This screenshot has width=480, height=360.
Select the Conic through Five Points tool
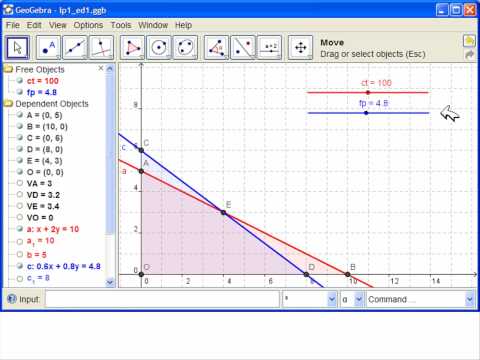pyautogui.click(x=185, y=48)
